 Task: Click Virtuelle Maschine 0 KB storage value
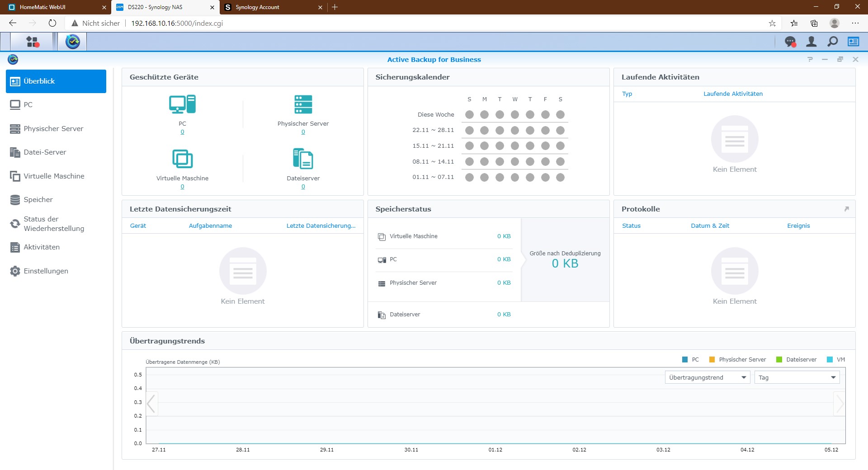click(x=504, y=236)
